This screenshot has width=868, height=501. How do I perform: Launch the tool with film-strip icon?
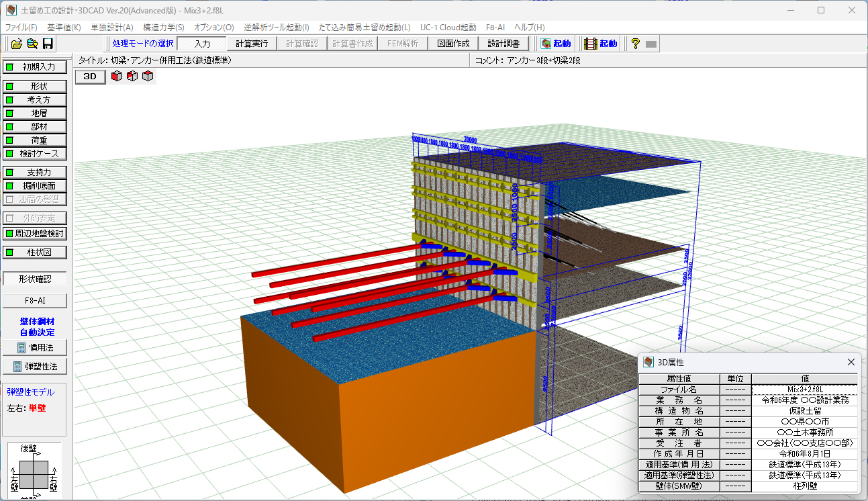600,44
